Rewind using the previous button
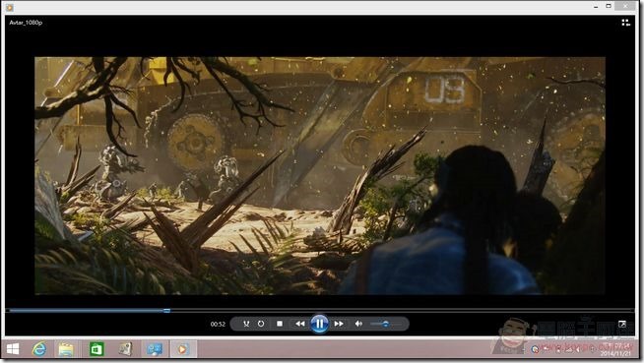Image resolution: width=644 pixels, height=363 pixels. [300, 324]
